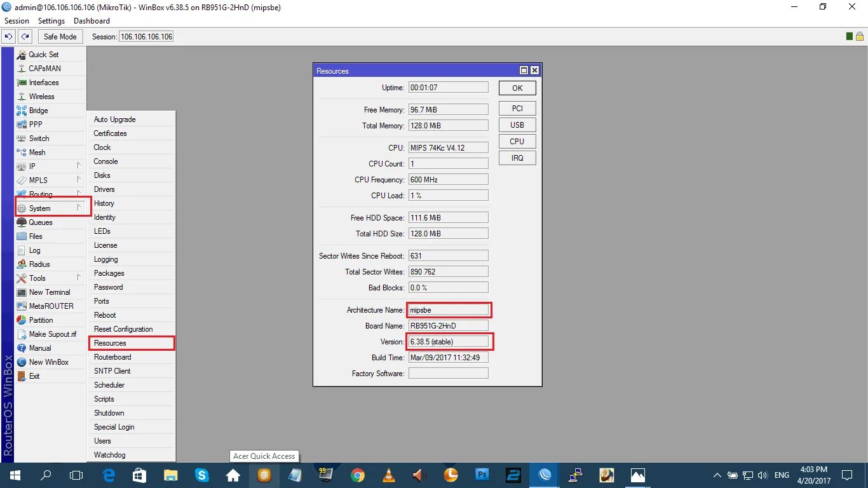This screenshot has width=868, height=488.
Task: Open Windows Start menu
Action: click(15, 475)
